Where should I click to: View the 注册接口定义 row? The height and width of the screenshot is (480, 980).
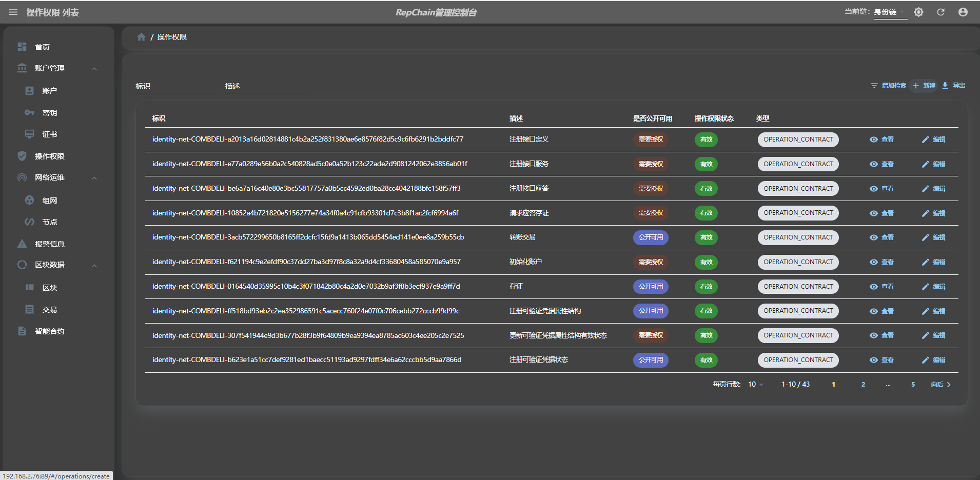(x=882, y=139)
